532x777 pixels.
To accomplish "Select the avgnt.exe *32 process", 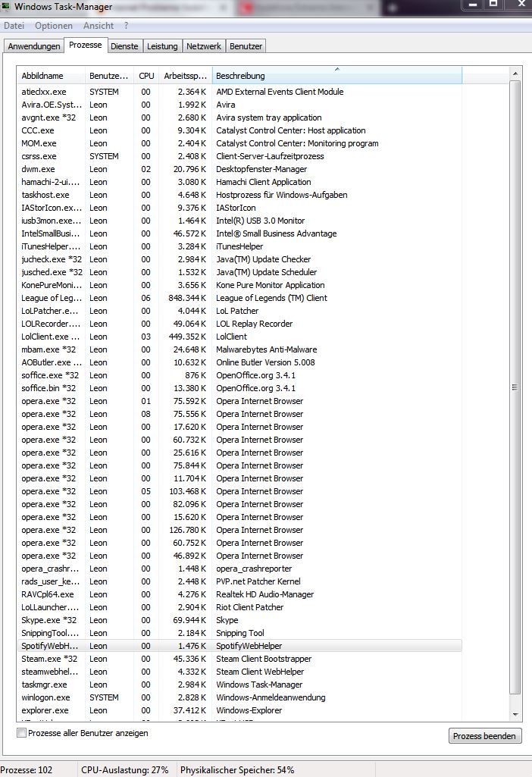I will pos(239,117).
